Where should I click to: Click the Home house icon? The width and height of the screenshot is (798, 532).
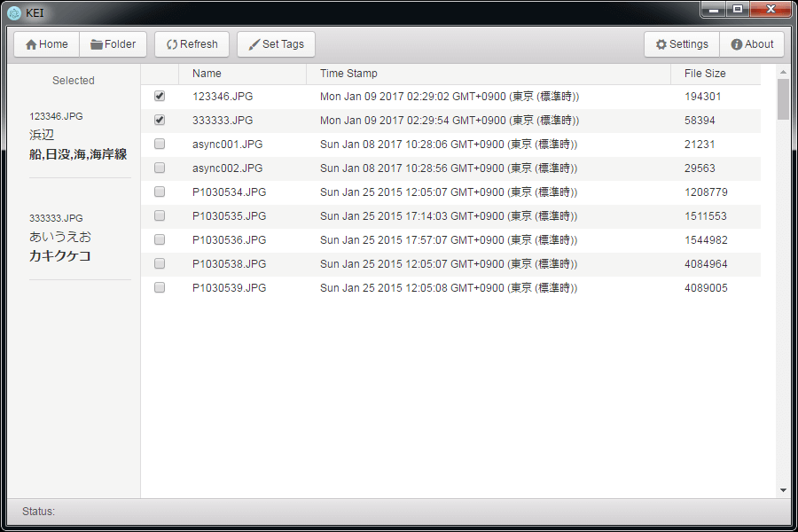(31, 45)
